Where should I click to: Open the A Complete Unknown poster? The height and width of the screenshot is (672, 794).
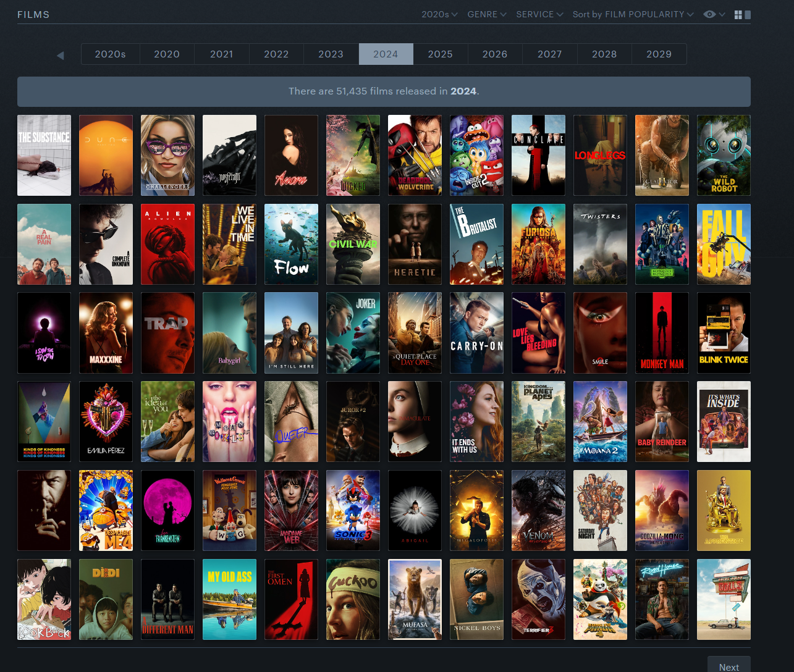coord(106,244)
